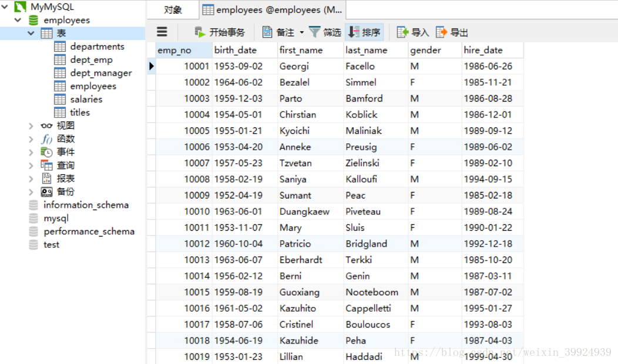Switch to employees @employees table tab
618x364 pixels.
273,10
